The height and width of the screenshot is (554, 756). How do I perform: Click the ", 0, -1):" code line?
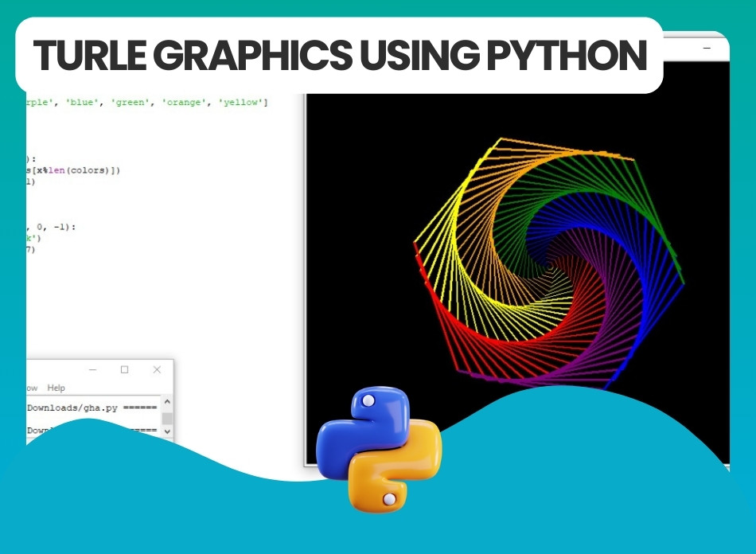(51, 227)
